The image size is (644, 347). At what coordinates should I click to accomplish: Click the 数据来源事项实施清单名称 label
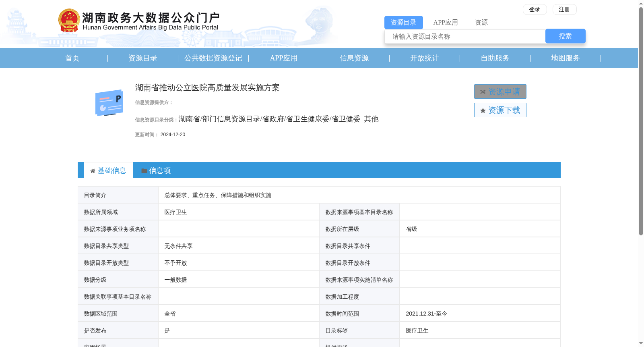pos(359,280)
